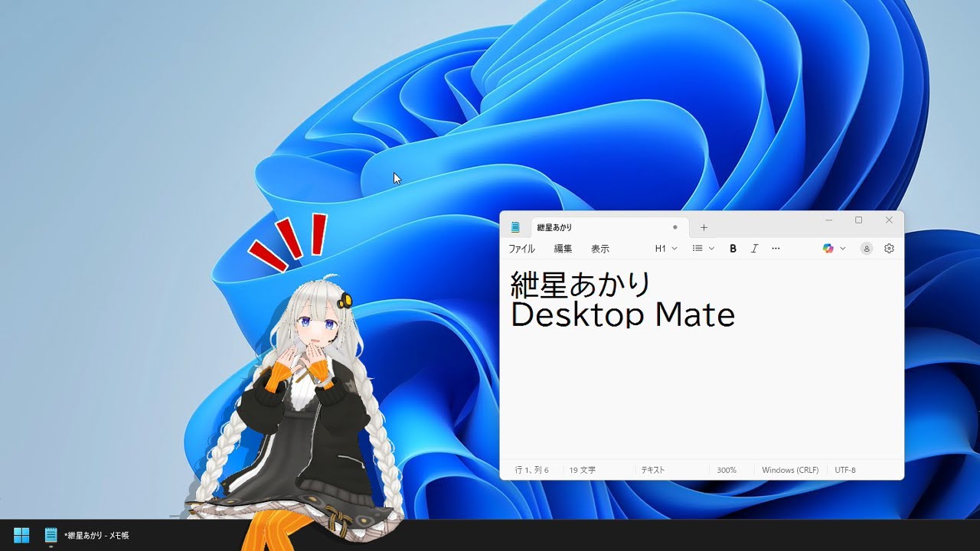This screenshot has height=551, width=980.
Task: Close the 紲星あかり tab via its dot
Action: pyautogui.click(x=675, y=227)
